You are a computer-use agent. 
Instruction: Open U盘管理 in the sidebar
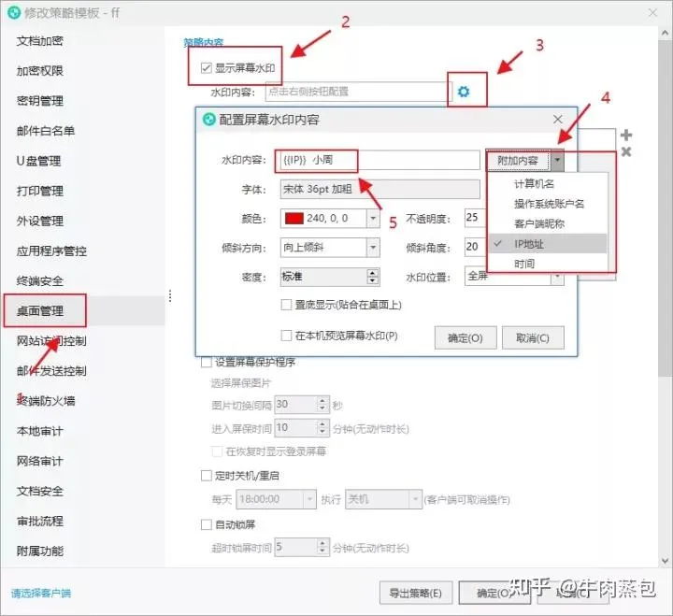(38, 161)
